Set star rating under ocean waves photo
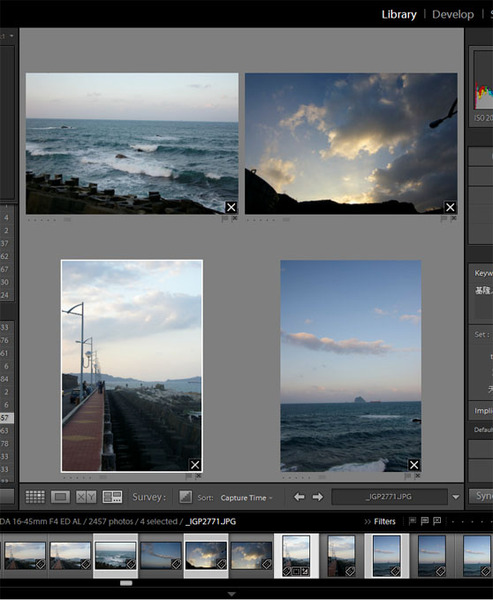Viewport: 493px width, 600px height. coord(42,220)
